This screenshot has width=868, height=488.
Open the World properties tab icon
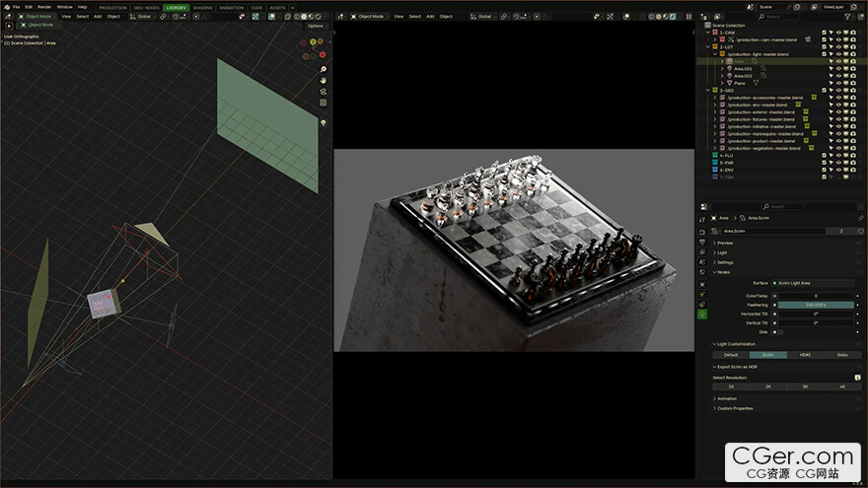pyautogui.click(x=702, y=272)
